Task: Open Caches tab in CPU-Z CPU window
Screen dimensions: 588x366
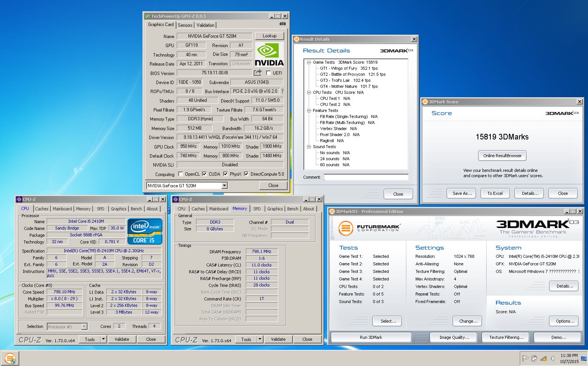Action: (x=42, y=209)
